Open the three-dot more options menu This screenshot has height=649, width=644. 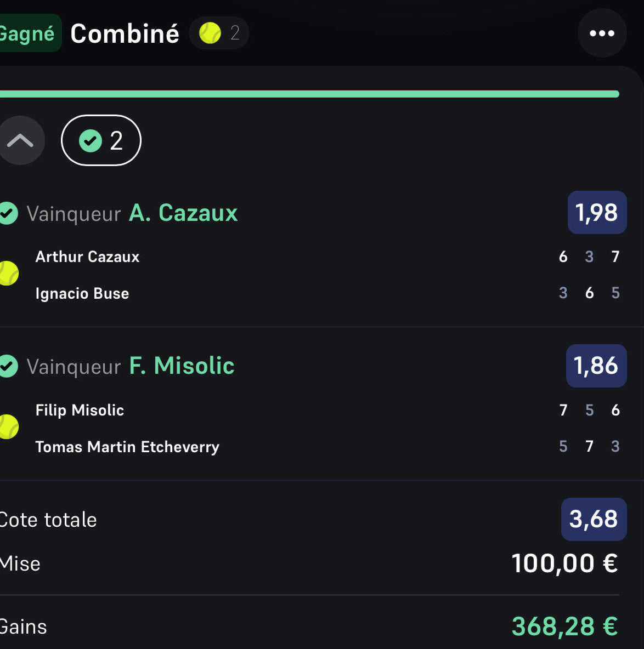[602, 33]
